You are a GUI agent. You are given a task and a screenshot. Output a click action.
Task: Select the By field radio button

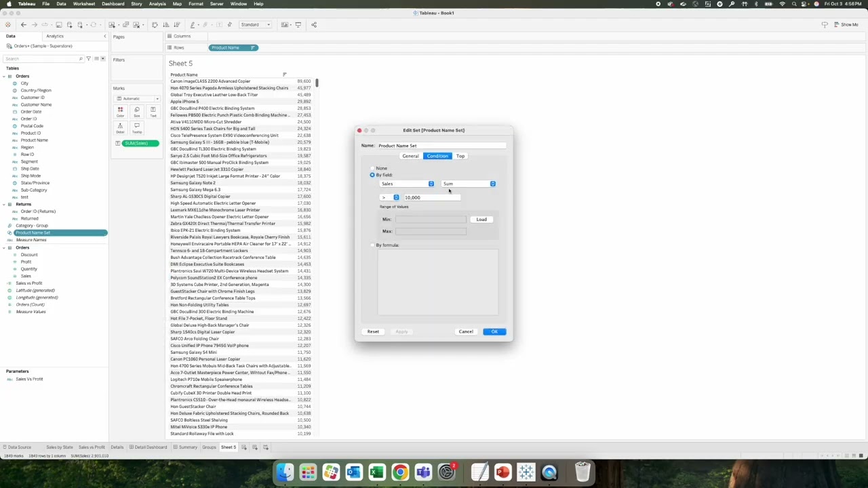pyautogui.click(x=372, y=175)
